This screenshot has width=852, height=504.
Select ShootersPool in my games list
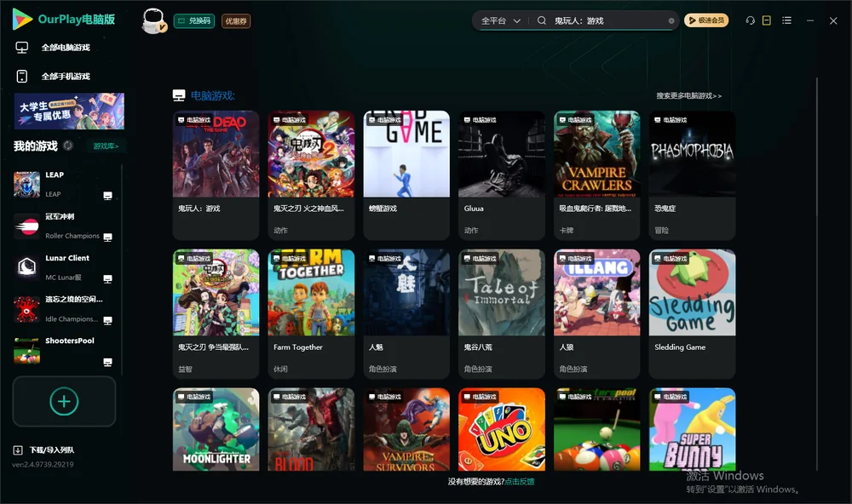coord(64,351)
